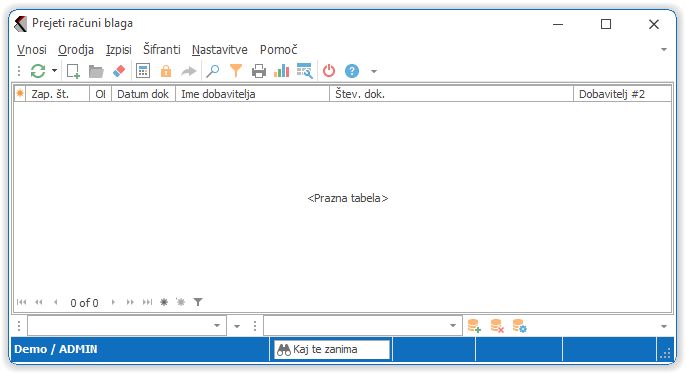Image resolution: width=689 pixels, height=377 pixels.
Task: Click the app logo icon in title bar
Action: pos(20,24)
